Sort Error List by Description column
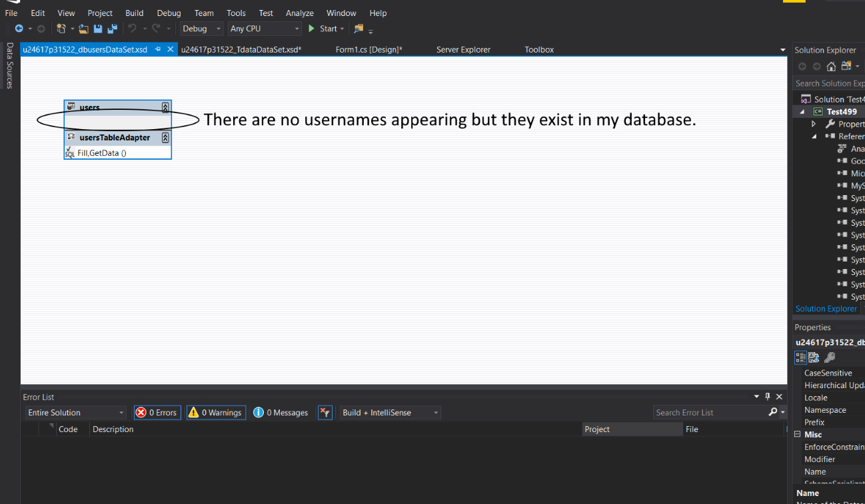 [x=336, y=429]
